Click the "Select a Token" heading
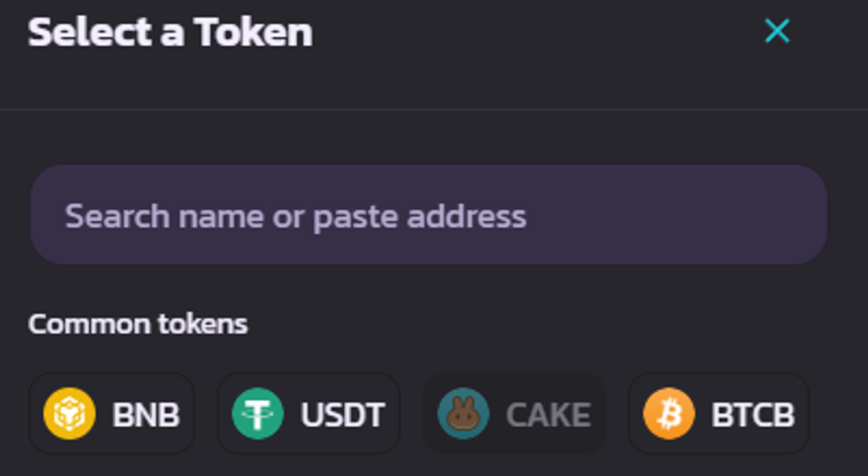Viewport: 868px width, 476px height. pyautogui.click(x=170, y=32)
